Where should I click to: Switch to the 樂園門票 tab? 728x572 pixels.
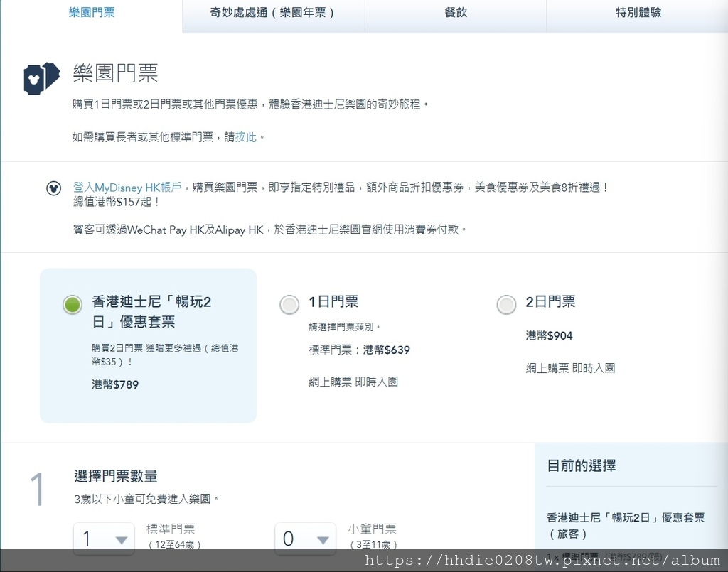point(92,13)
